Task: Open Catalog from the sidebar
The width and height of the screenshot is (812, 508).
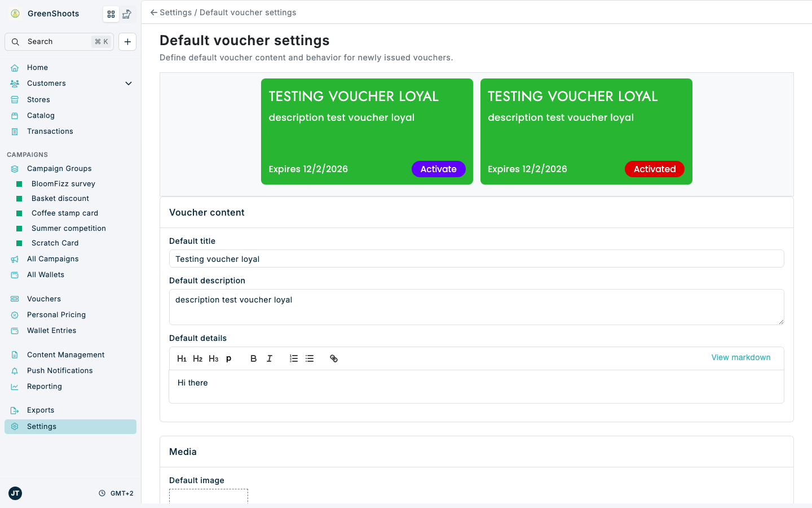Action: click(x=70, y=116)
